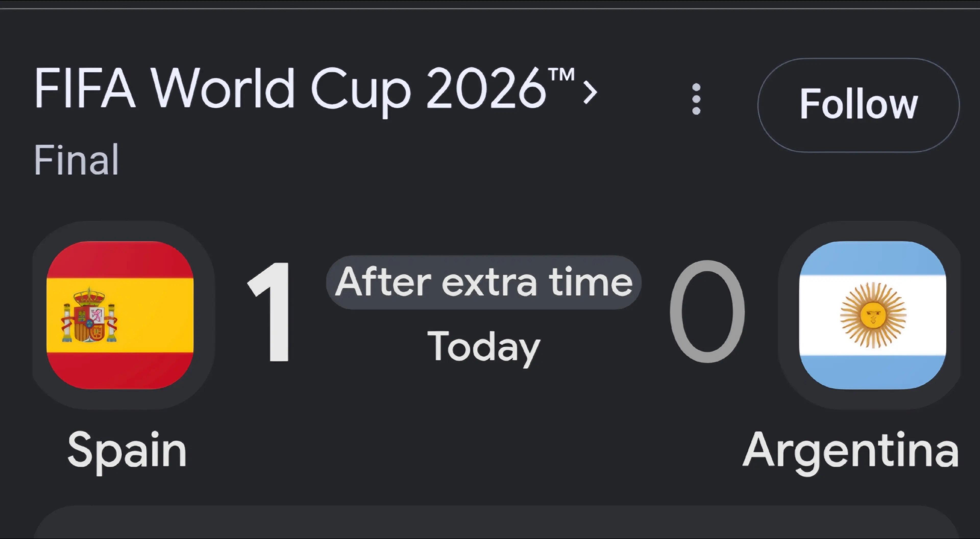980x539 pixels.
Task: Click the Final stage label
Action: click(x=77, y=160)
